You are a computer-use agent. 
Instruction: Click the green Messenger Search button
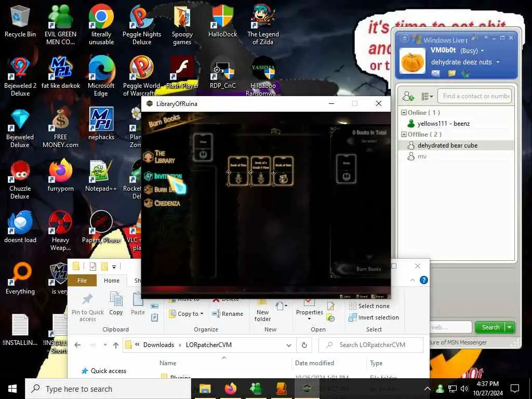click(490, 327)
